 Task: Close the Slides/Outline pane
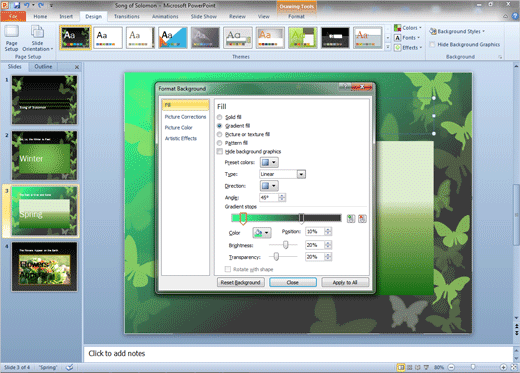[77, 67]
